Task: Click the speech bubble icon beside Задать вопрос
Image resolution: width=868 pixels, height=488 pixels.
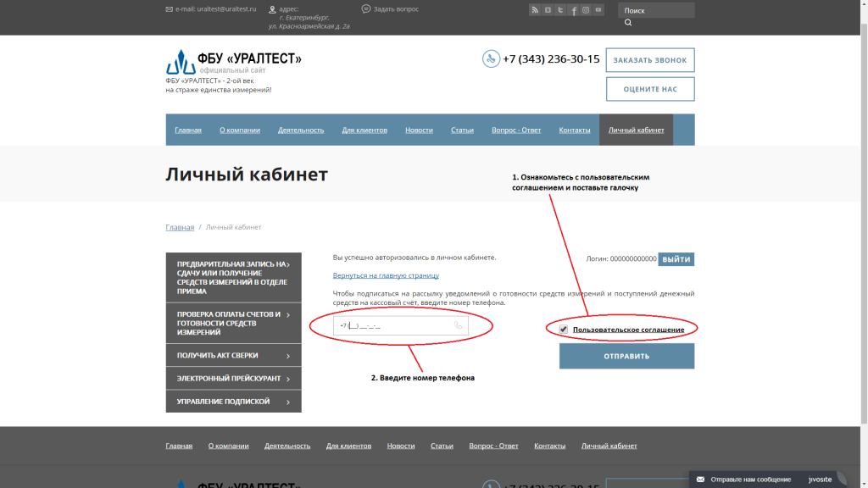Action: (x=366, y=8)
